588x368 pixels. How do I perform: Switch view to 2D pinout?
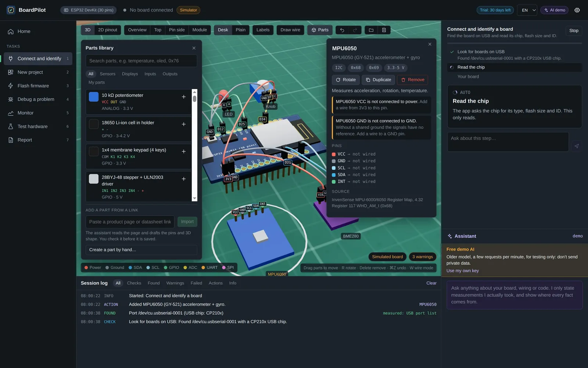point(108,30)
